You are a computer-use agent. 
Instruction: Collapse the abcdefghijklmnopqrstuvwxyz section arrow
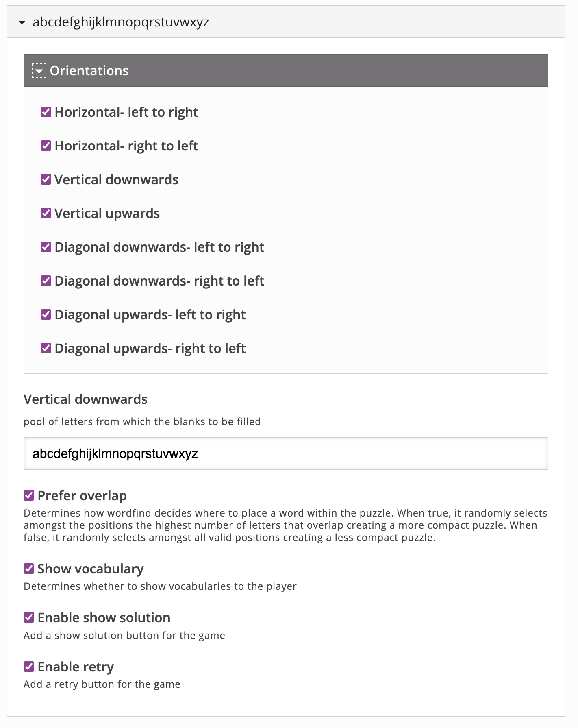tap(22, 22)
